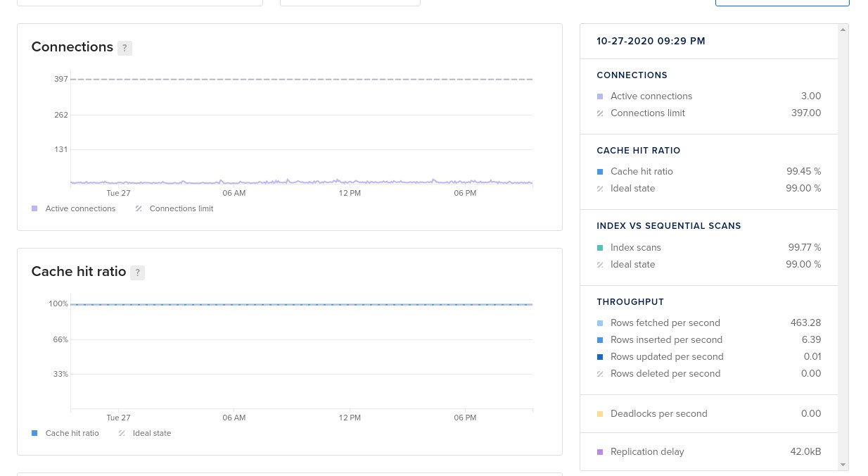Click the 66% y-axis label on Cache chart
The image size is (868, 476).
click(60, 339)
